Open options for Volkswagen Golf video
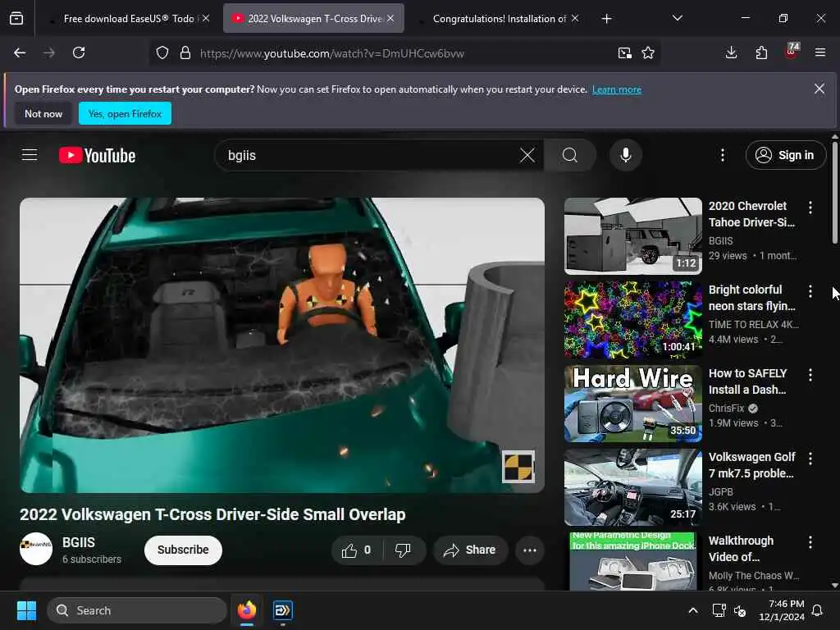The height and width of the screenshot is (630, 840). [810, 459]
